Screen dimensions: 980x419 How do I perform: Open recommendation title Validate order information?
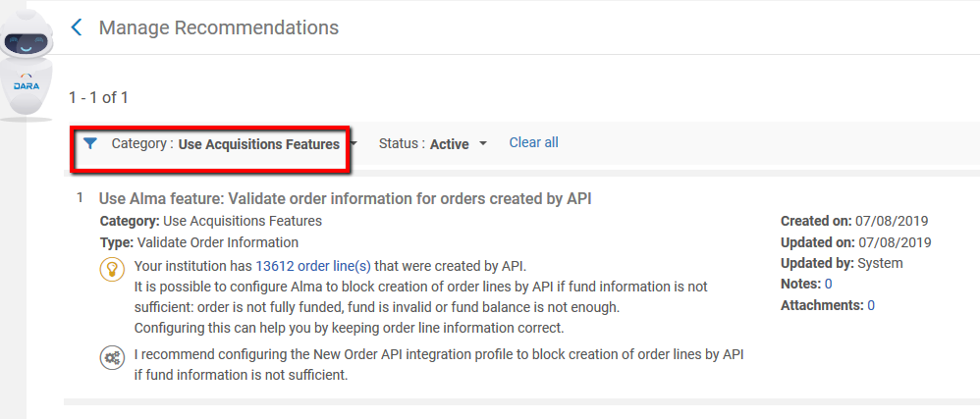[x=345, y=198]
